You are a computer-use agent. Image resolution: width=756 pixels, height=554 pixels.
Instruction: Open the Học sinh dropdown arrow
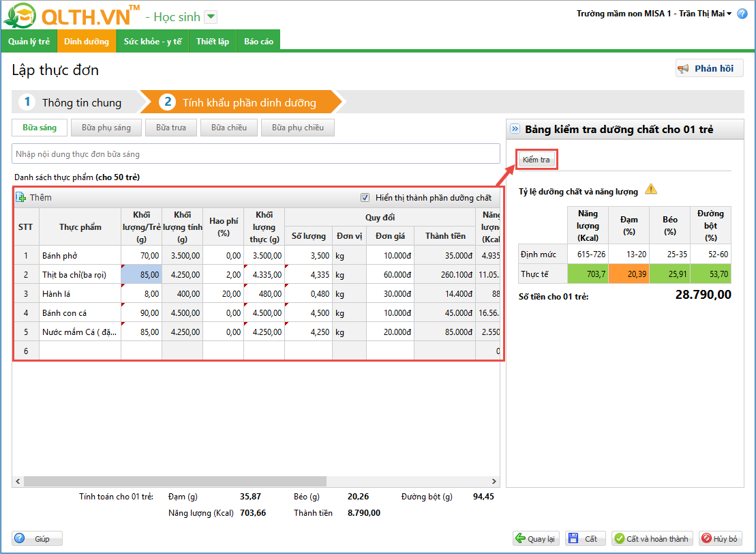[x=211, y=17]
